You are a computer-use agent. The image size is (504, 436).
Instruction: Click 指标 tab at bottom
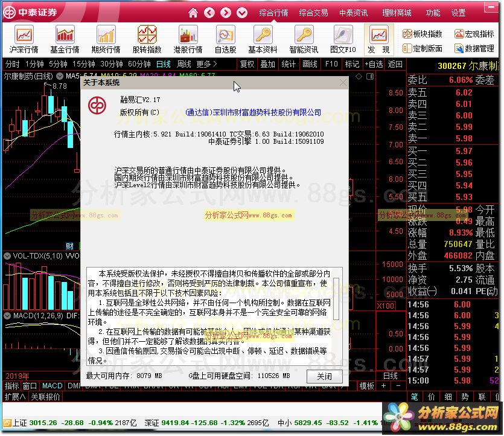click(12, 386)
